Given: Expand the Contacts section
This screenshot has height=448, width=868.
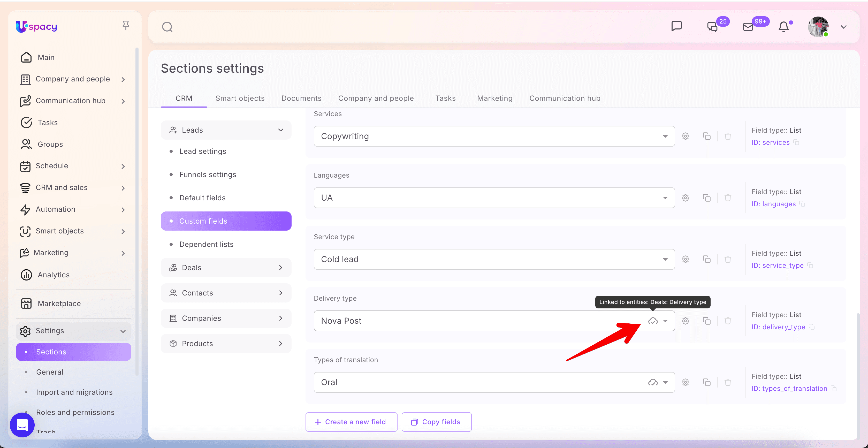Looking at the screenshot, I should 226,293.
